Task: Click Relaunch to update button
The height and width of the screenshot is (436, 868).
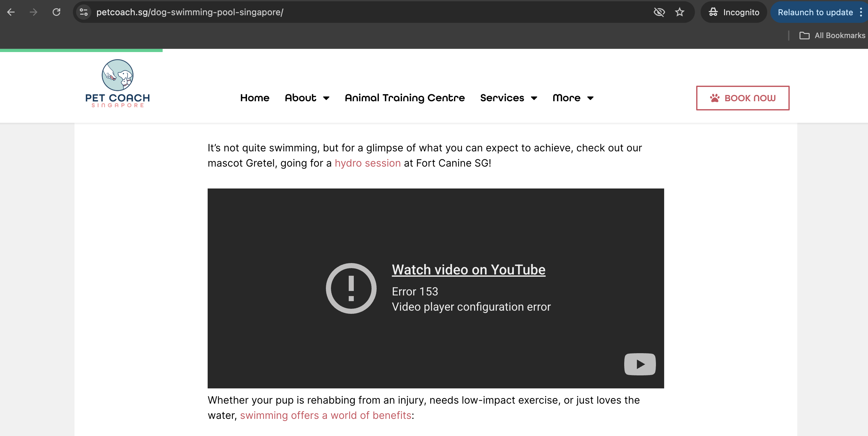Action: (x=815, y=12)
